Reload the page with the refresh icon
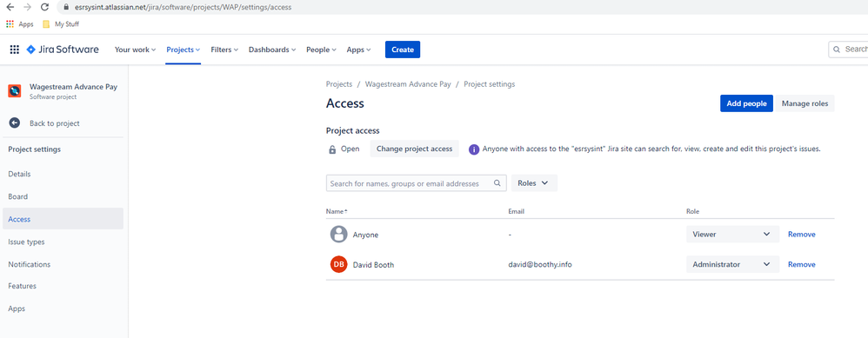 (x=45, y=7)
